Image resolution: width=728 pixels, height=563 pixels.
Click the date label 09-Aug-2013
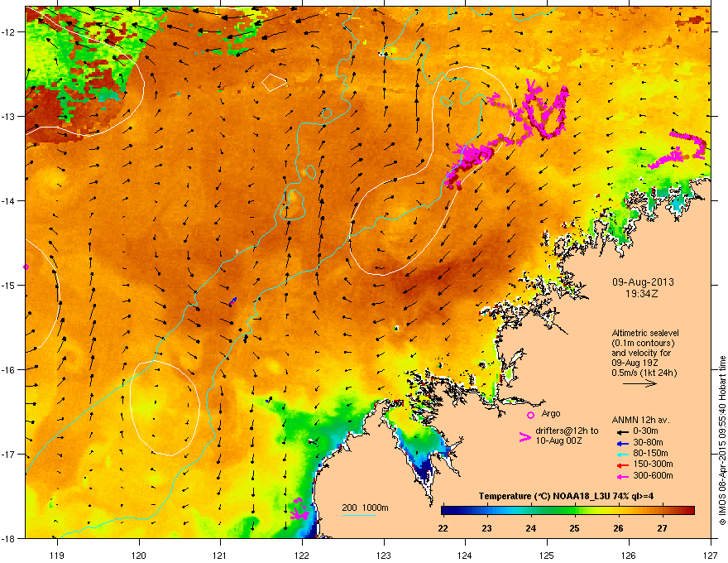[643, 282]
